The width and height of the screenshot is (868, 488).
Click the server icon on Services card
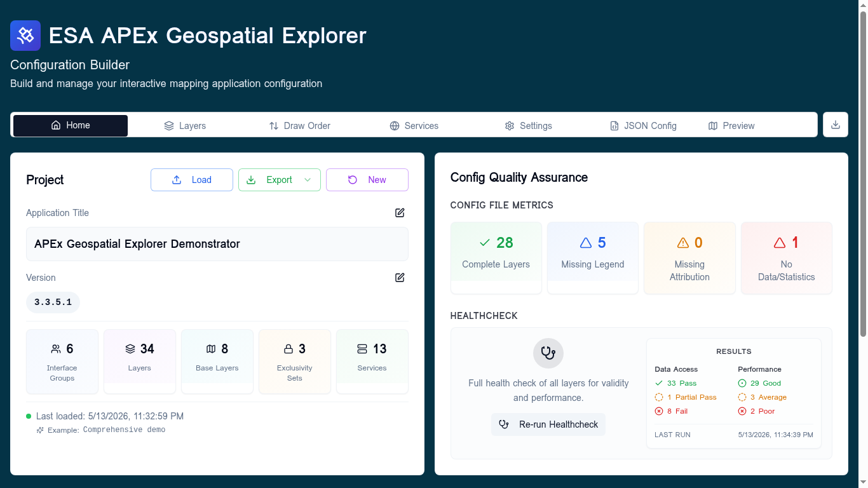362,349
